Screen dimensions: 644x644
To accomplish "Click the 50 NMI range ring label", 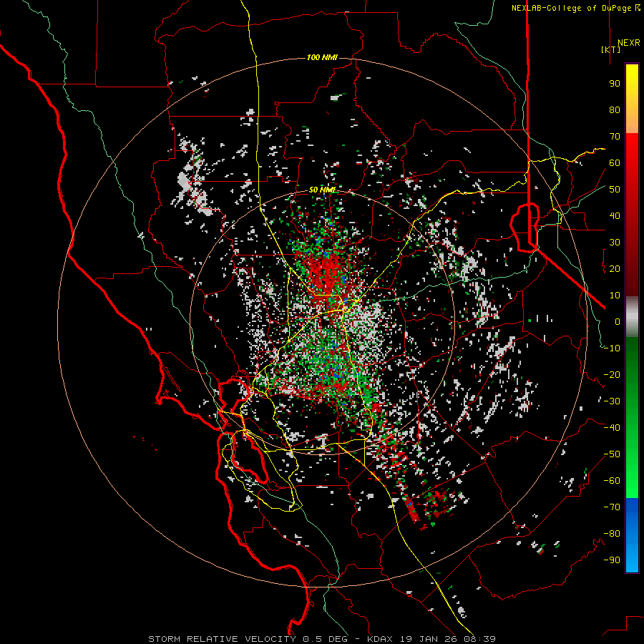I will [322, 190].
